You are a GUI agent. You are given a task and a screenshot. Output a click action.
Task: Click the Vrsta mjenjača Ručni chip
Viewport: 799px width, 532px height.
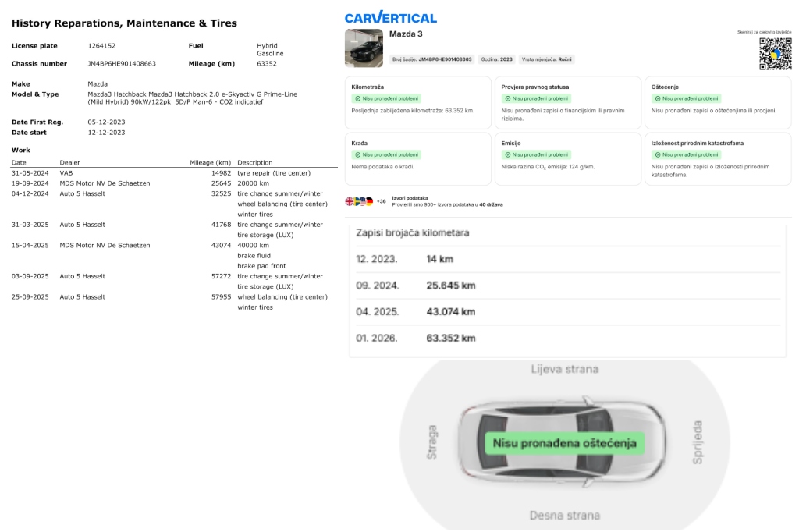(x=547, y=59)
